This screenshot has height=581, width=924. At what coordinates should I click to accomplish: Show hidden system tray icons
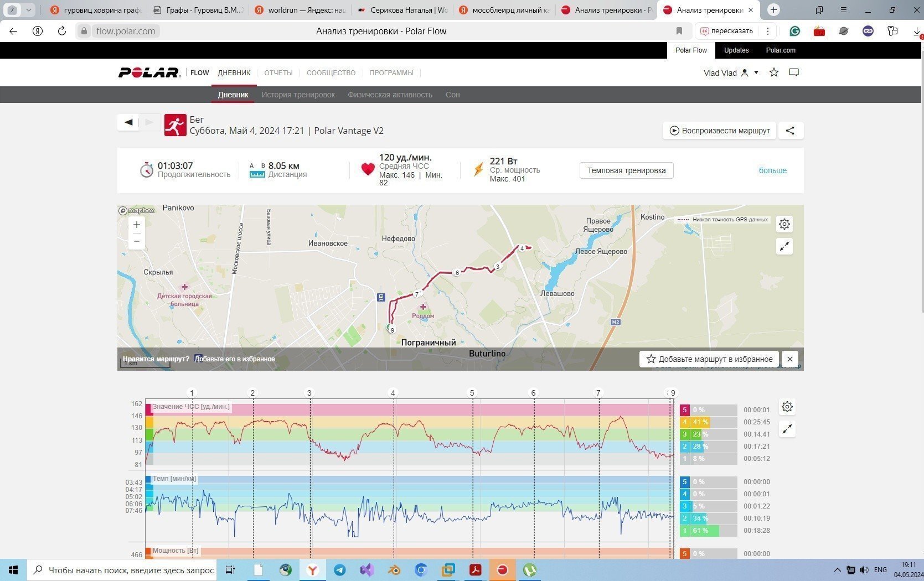[x=837, y=570]
